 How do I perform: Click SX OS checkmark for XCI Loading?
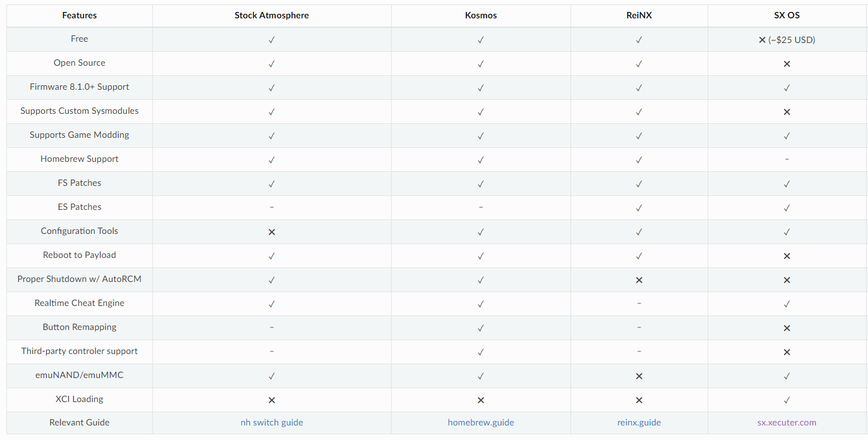coord(787,400)
